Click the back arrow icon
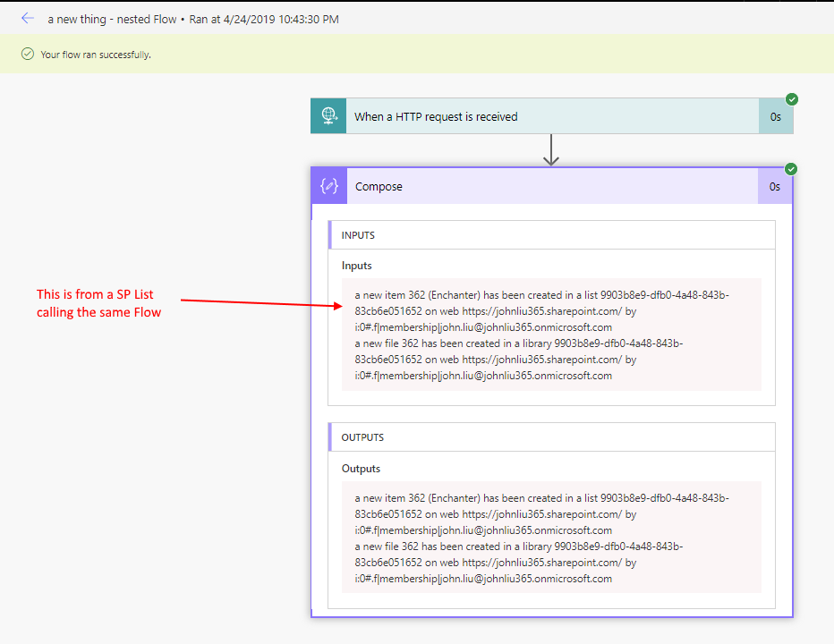This screenshot has height=644, width=834. 27,18
